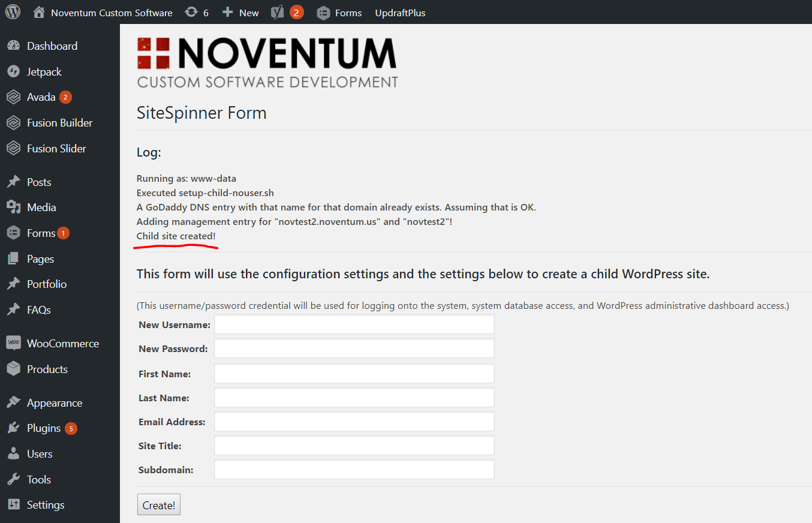812x523 pixels.
Task: Open the Dashboard gauge icon
Action: pyautogui.click(x=13, y=46)
